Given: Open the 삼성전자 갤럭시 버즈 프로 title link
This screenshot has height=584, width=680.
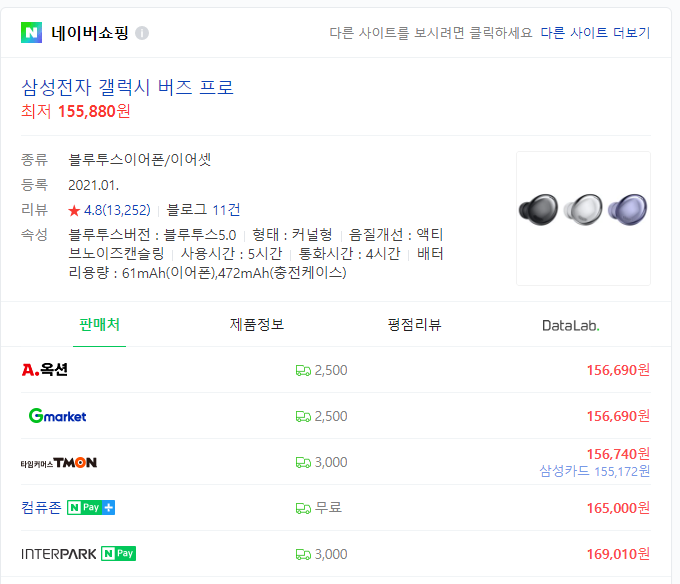Looking at the screenshot, I should click(x=128, y=87).
